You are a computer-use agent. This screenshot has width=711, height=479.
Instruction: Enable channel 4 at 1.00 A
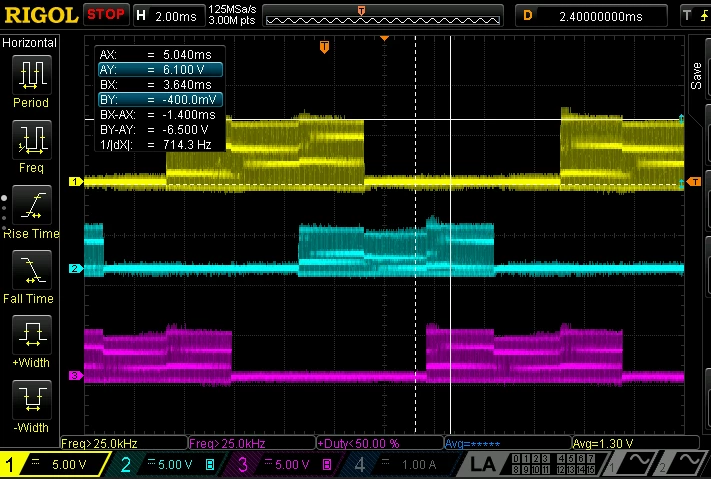[401, 464]
